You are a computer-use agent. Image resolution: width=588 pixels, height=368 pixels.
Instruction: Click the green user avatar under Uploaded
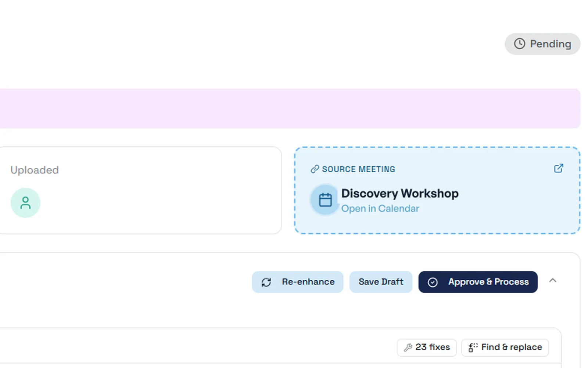[x=25, y=203]
